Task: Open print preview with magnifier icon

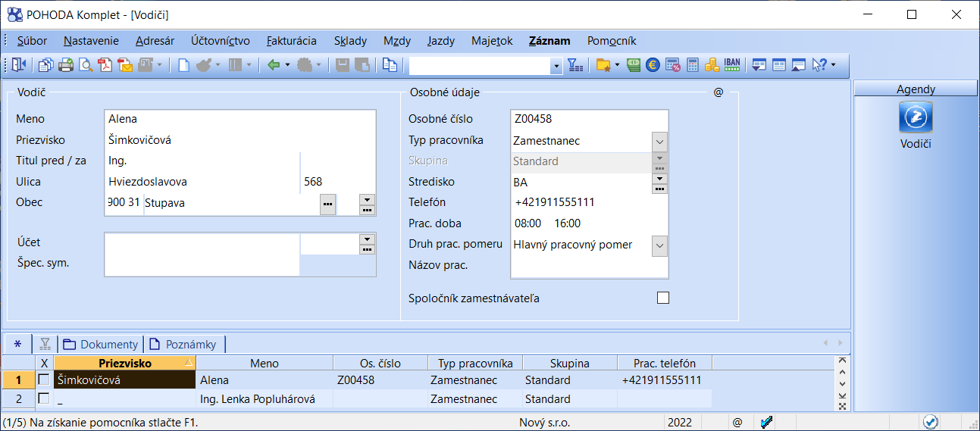Action: tap(86, 65)
